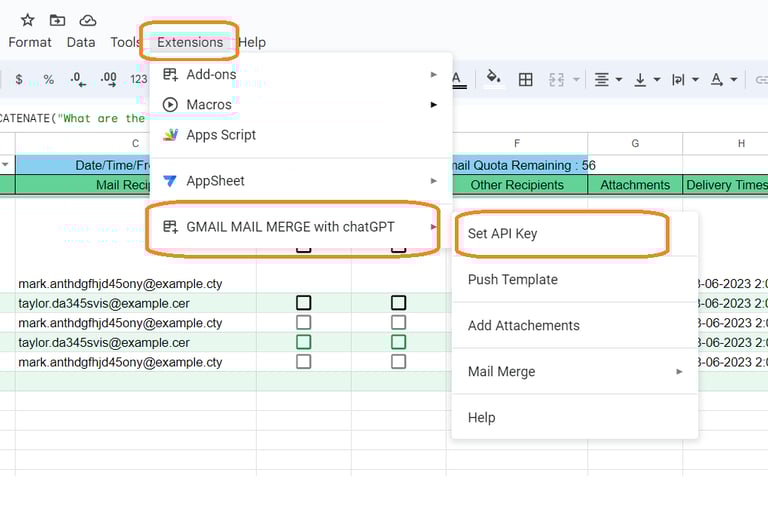Click text color underlined A
Image resolution: width=768 pixels, height=512 pixels.
point(457,80)
